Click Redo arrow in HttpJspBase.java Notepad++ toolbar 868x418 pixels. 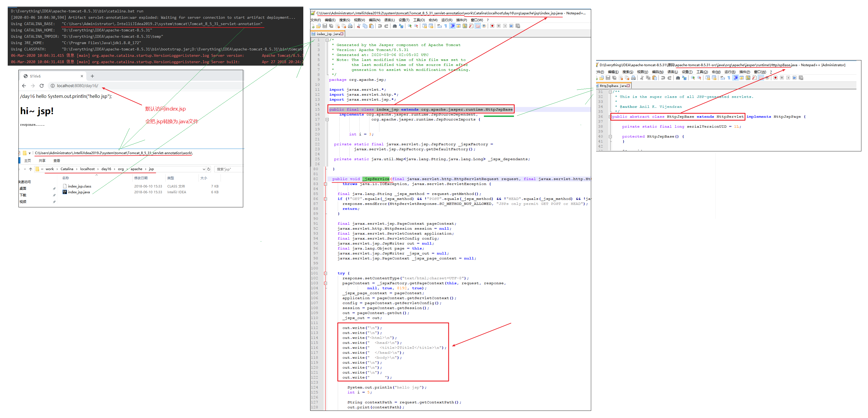coord(669,78)
